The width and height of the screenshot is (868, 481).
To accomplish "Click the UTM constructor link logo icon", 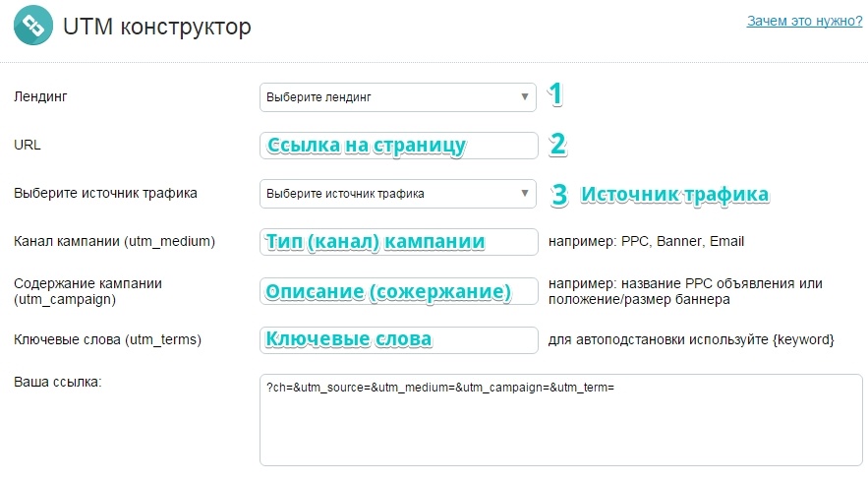I will (33, 25).
